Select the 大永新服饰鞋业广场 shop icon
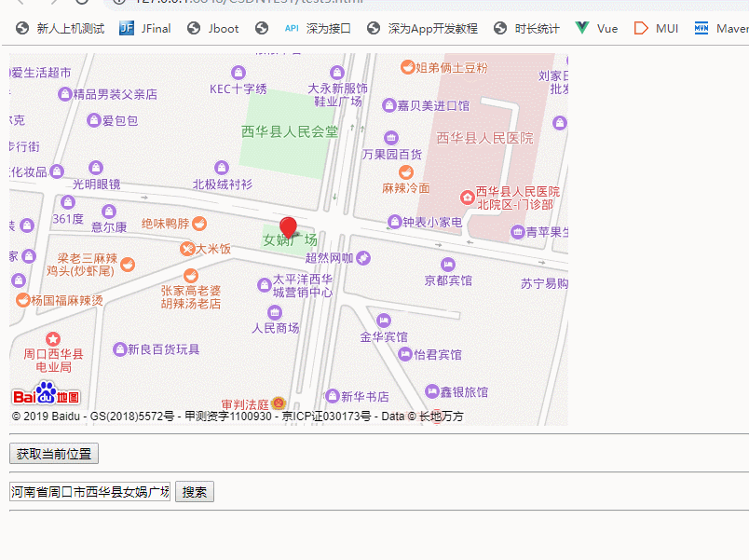 coord(337,73)
